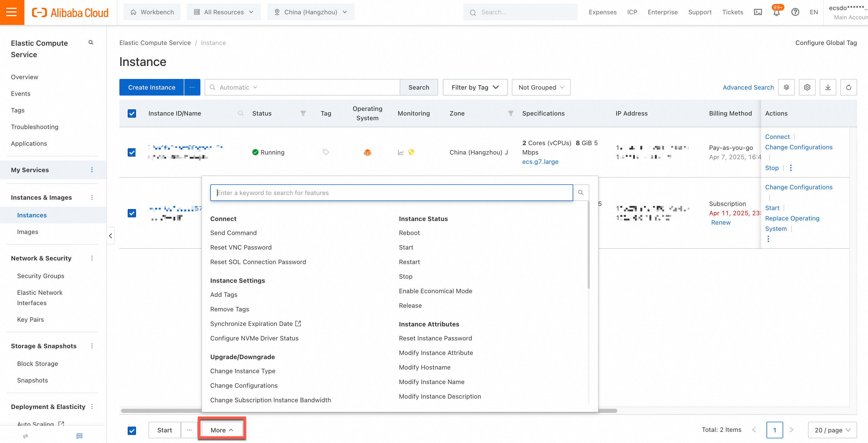Click the dropdown menu vertical scrollbar
This screenshot has height=443, width=868.
point(588,245)
